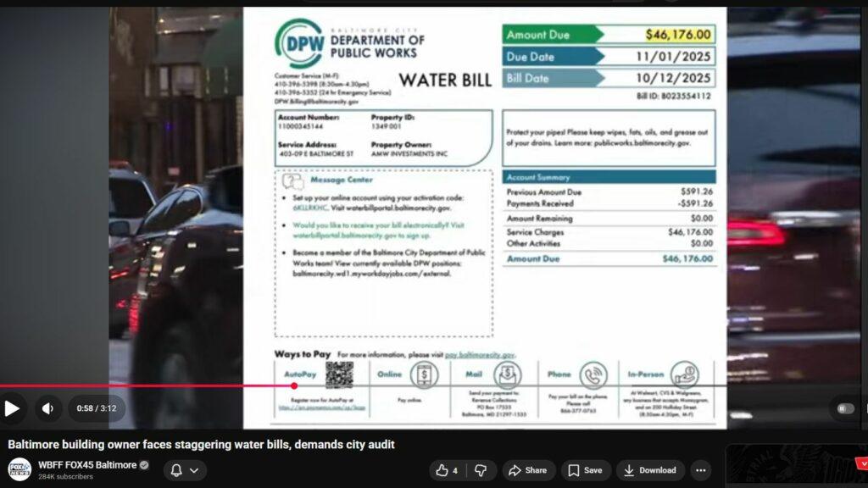The height and width of the screenshot is (488, 868).
Task: Click the 0:58 / 3:12 time display
Action: tap(96, 408)
